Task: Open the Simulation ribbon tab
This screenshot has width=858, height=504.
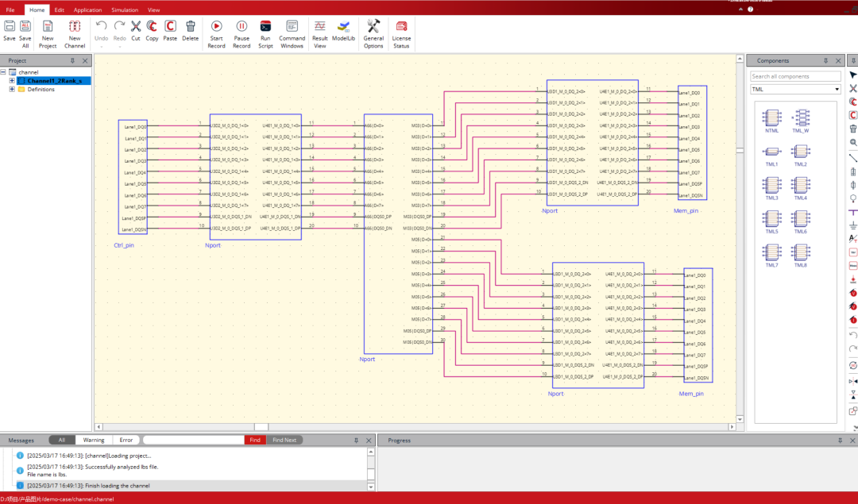Action: point(125,10)
